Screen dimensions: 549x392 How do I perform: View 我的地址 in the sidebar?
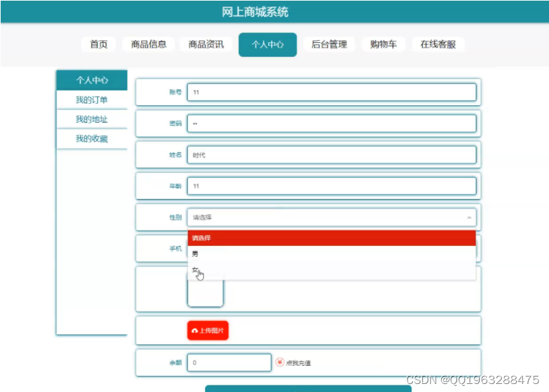click(x=91, y=117)
